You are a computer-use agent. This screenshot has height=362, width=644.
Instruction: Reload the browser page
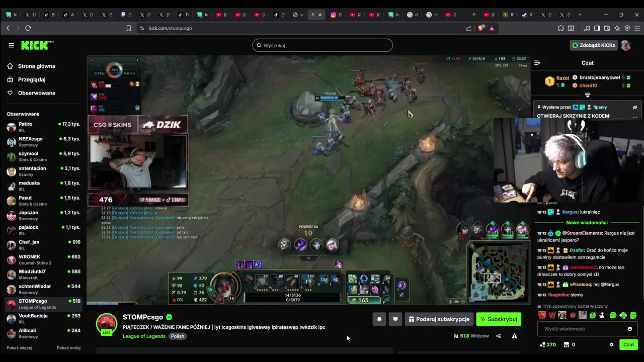[x=28, y=28]
